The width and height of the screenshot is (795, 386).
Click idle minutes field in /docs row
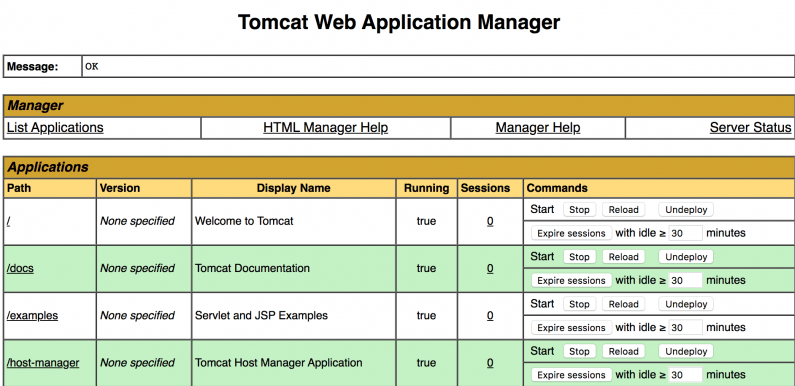[685, 280]
